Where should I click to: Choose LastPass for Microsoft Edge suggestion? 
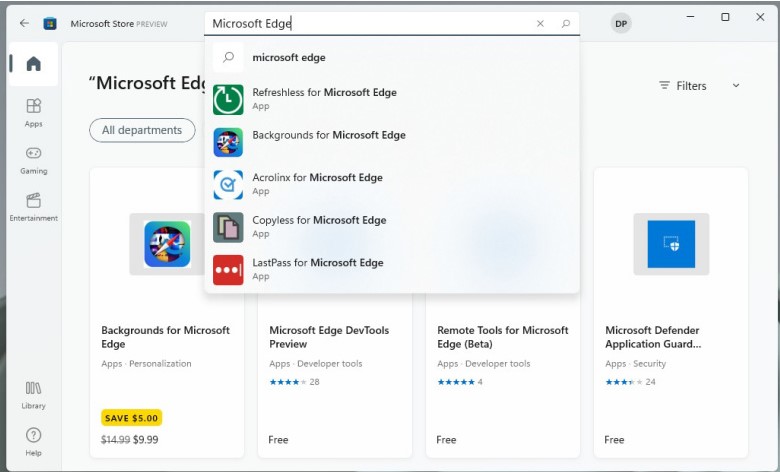tap(317, 269)
